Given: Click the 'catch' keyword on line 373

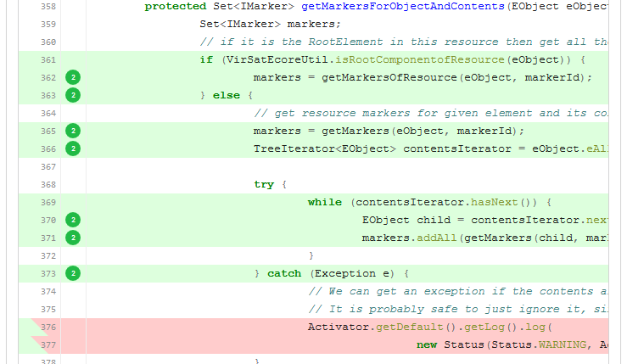Looking at the screenshot, I should 284,273.
